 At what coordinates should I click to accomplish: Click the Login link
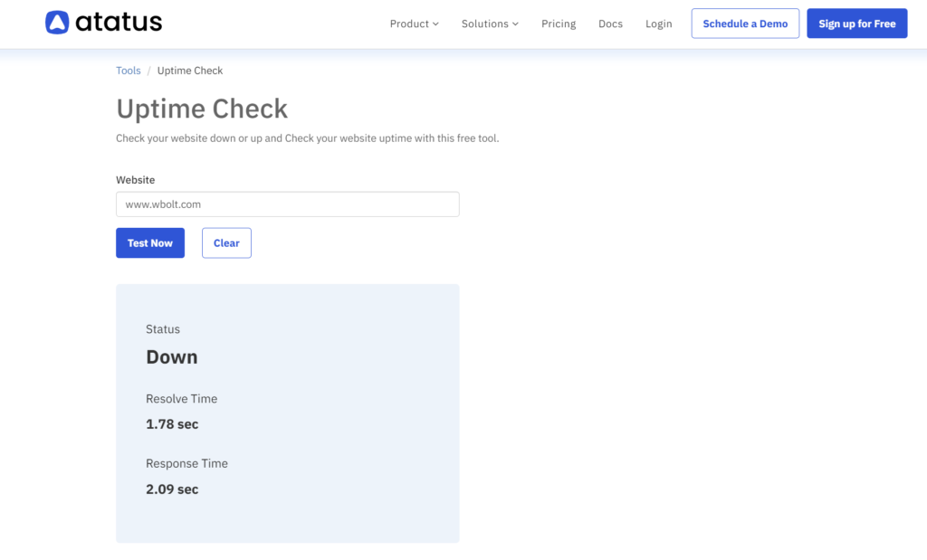pyautogui.click(x=658, y=24)
